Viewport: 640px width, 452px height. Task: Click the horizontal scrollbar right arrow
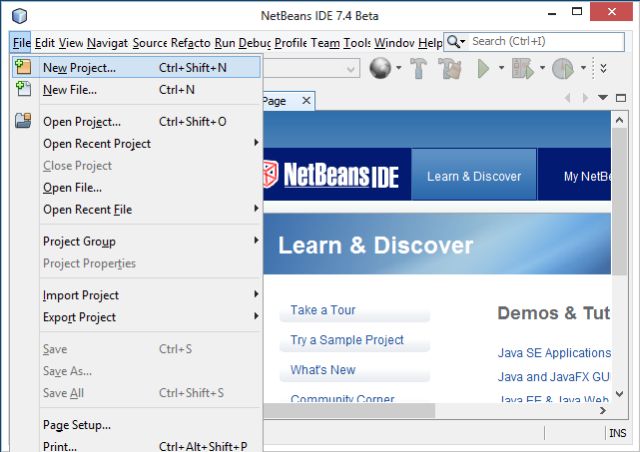pos(603,411)
